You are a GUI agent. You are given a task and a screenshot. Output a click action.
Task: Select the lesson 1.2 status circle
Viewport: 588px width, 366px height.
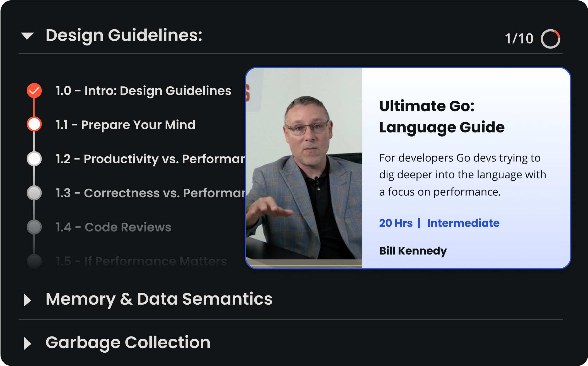(x=34, y=159)
